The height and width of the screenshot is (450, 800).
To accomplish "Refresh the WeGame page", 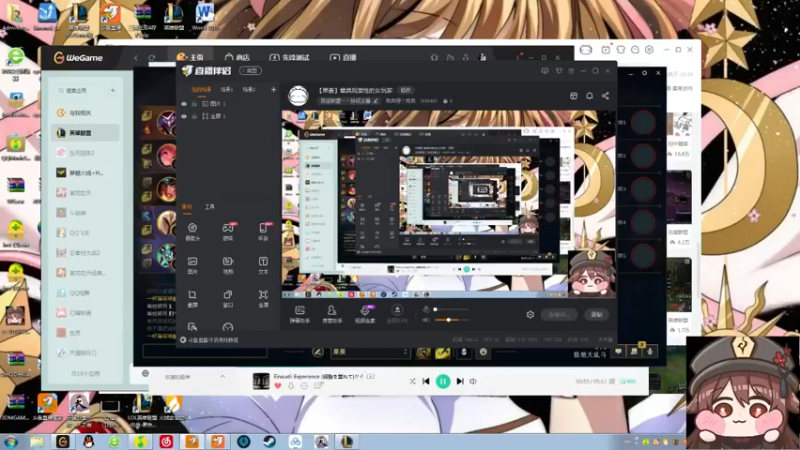I will pos(152,58).
